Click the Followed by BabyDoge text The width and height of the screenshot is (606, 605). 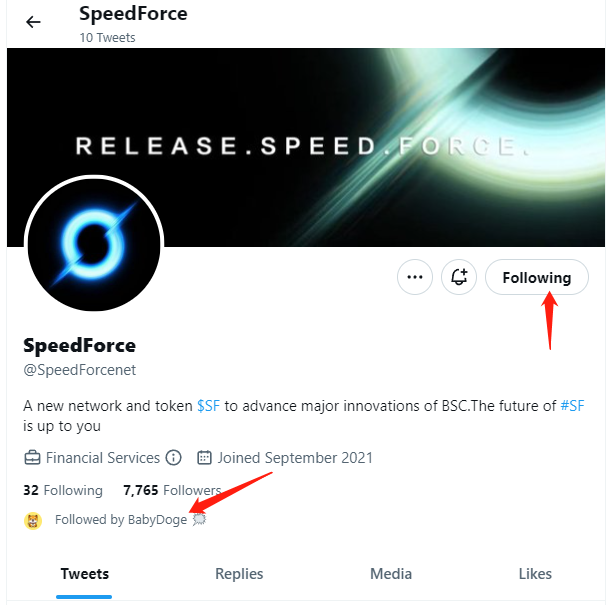pos(120,520)
